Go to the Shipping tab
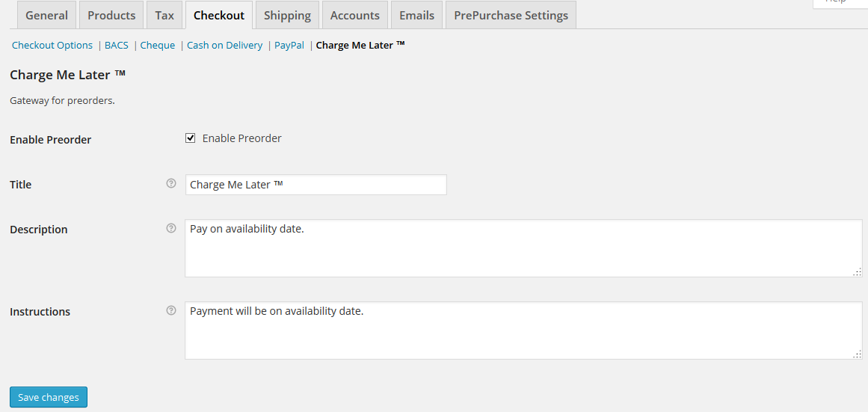The image size is (868, 412). tap(287, 15)
